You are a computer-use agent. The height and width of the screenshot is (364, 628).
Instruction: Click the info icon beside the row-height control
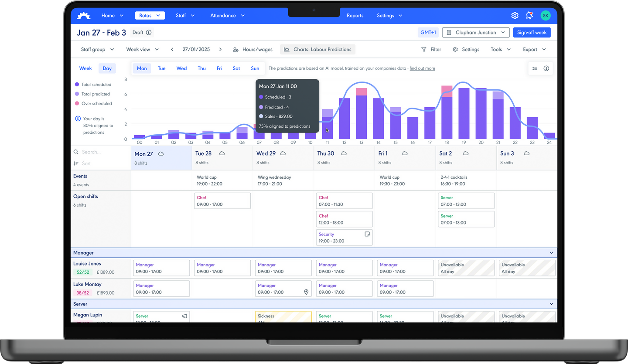[x=546, y=68]
